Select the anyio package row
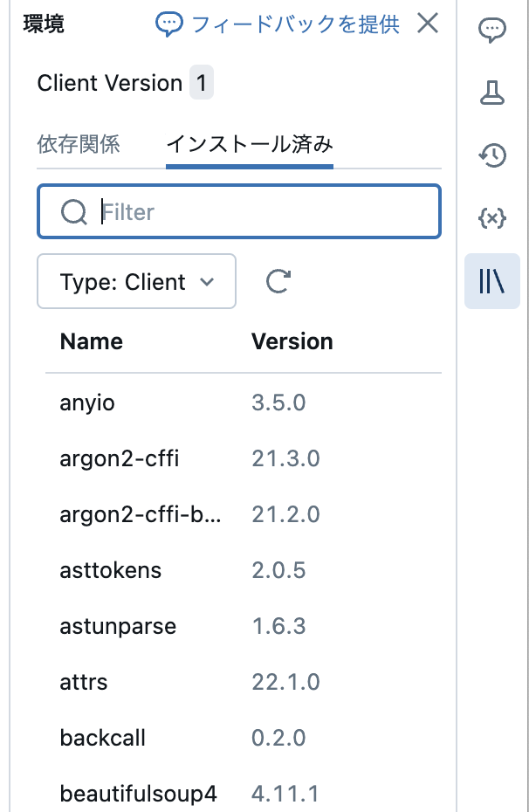 [87, 403]
